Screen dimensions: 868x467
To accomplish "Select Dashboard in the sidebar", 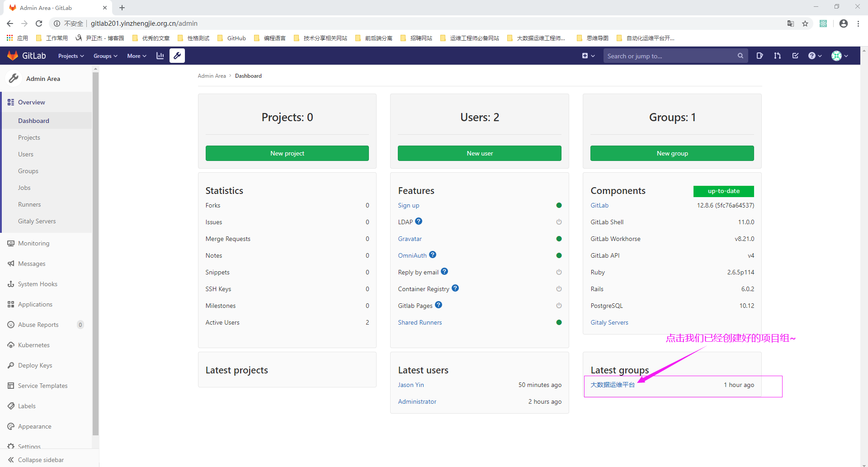I will coord(47,121).
